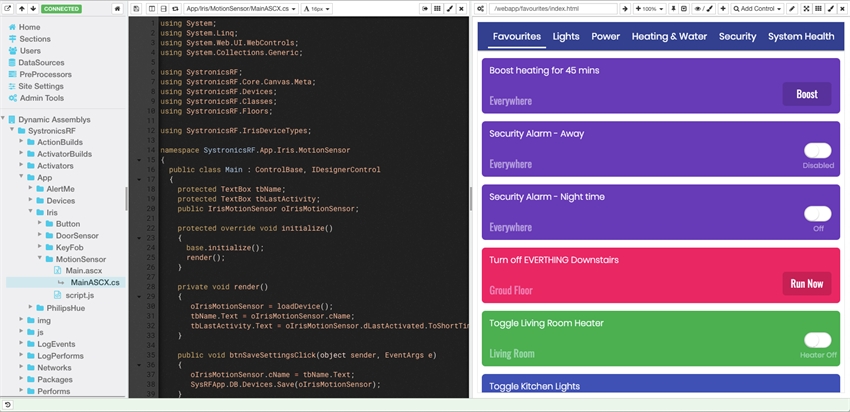This screenshot has width=850, height=412.
Task: Click the Boost button
Action: (806, 94)
